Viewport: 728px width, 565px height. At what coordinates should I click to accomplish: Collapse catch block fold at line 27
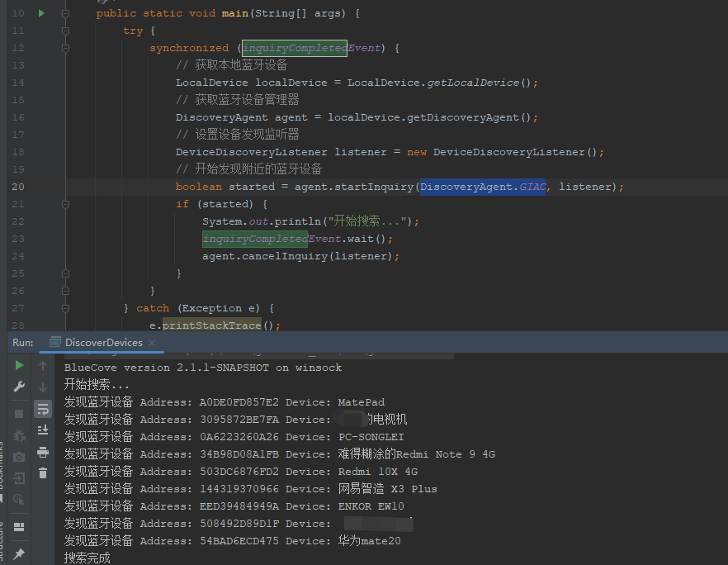[65, 308]
